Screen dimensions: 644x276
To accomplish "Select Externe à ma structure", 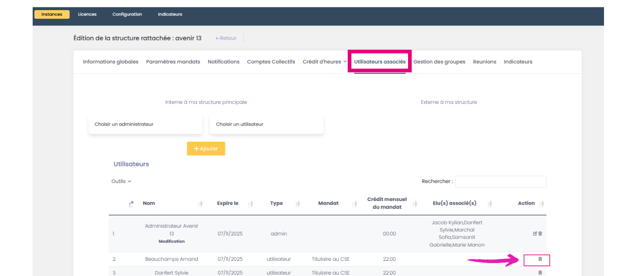I will [449, 102].
